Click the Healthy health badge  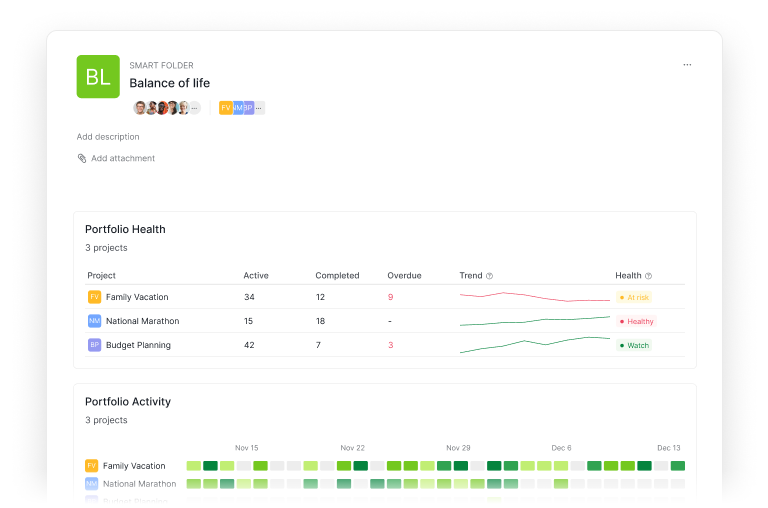[x=636, y=321]
